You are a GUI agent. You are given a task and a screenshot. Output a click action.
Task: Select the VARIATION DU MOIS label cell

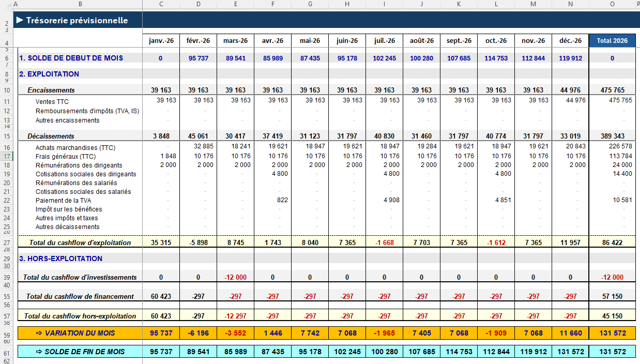(80, 333)
